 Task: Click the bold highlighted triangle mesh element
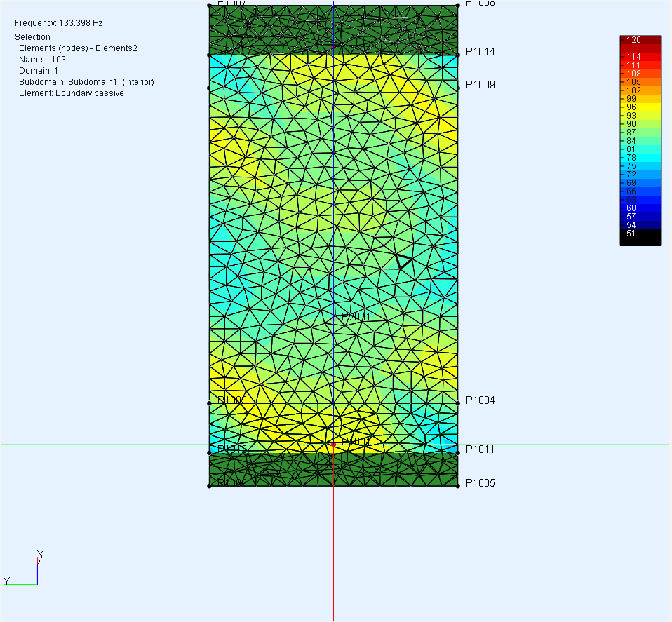pyautogui.click(x=403, y=261)
